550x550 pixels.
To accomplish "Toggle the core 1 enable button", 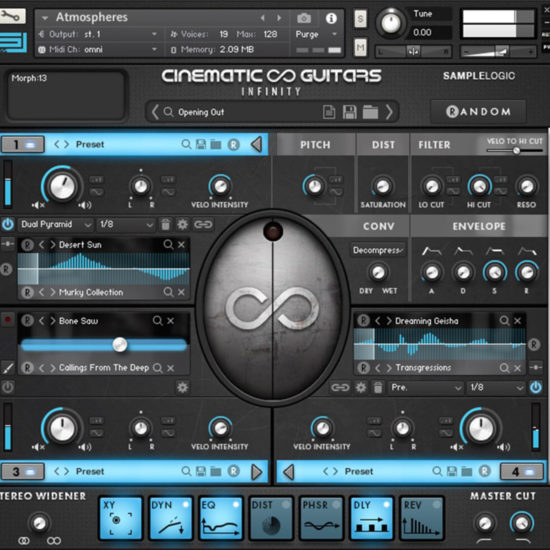I will click(23, 145).
